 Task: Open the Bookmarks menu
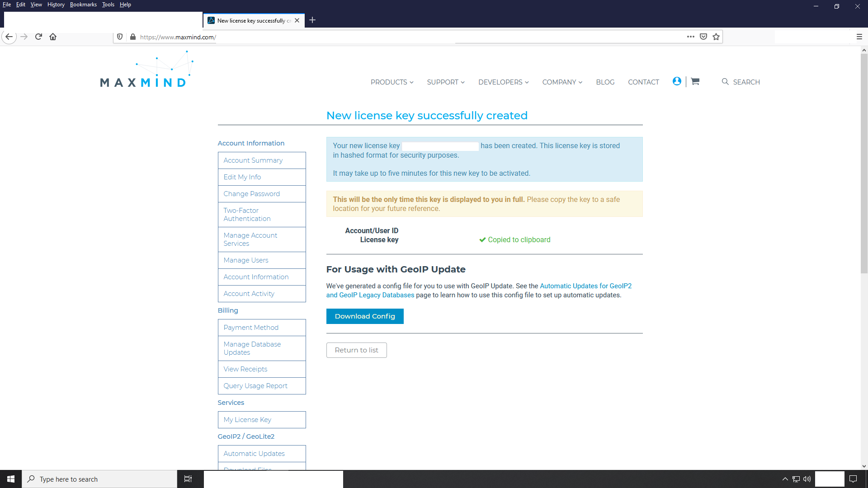click(x=83, y=5)
